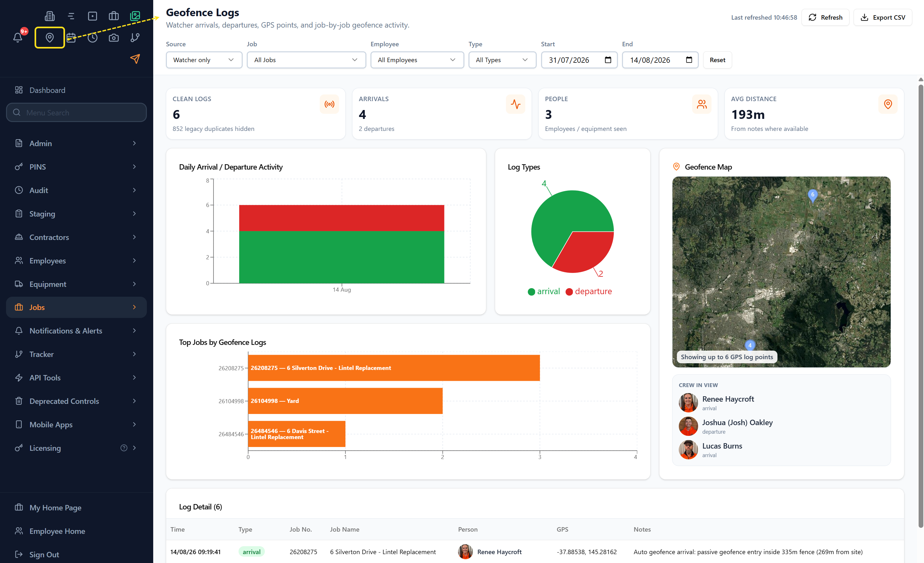Click the Refresh button
924x563 pixels.
pyautogui.click(x=825, y=17)
